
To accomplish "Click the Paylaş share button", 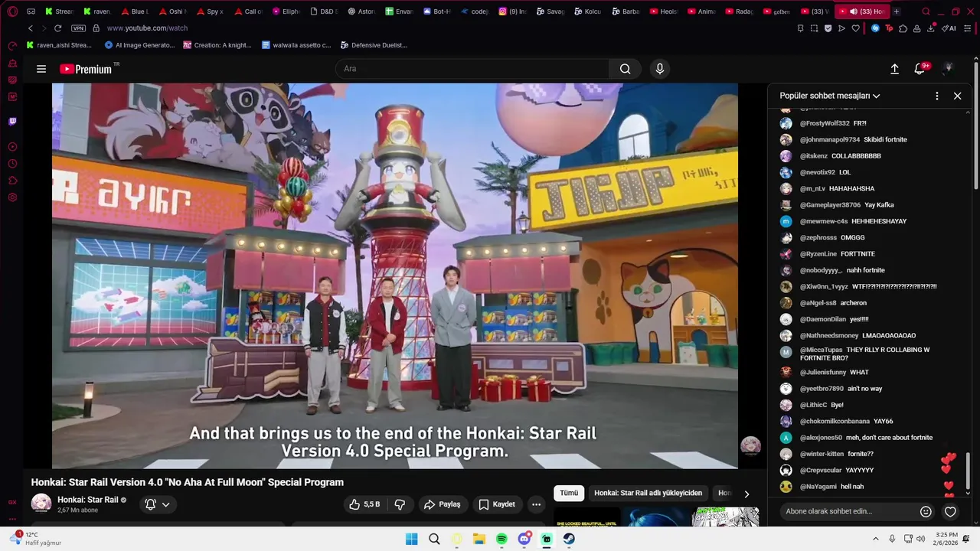I will click(x=443, y=504).
